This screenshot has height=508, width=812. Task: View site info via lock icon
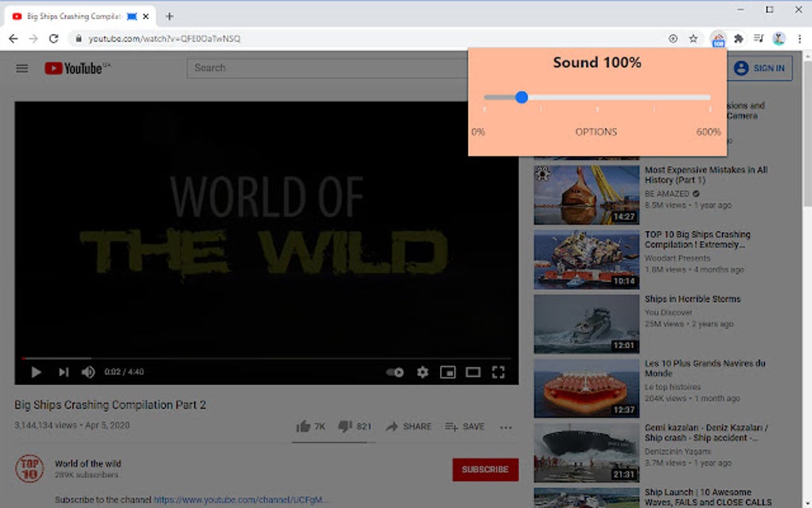[79, 38]
